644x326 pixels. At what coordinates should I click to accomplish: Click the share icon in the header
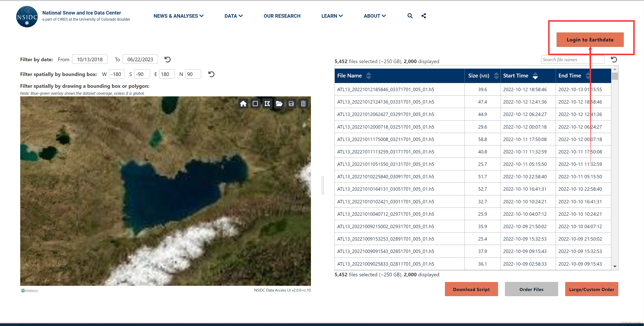423,16
